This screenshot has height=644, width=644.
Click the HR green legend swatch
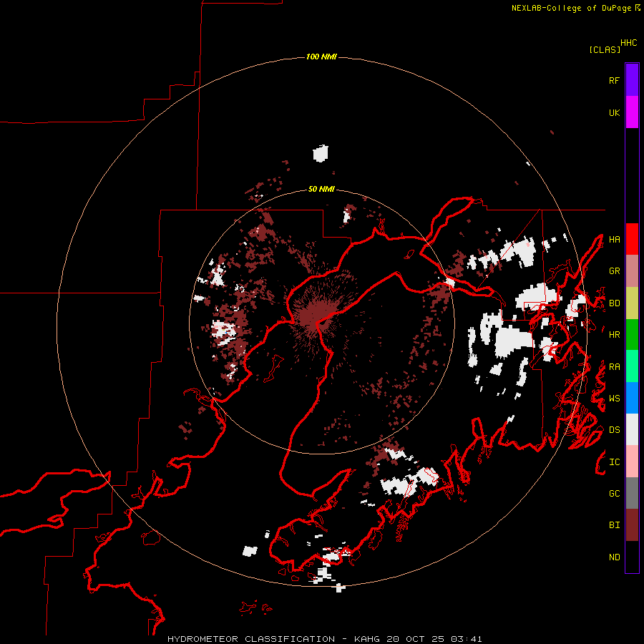632,335
